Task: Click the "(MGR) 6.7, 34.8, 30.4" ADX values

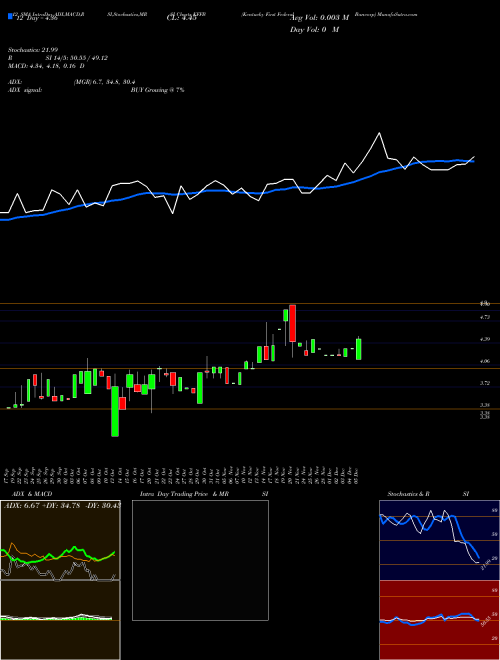Action: [104, 82]
